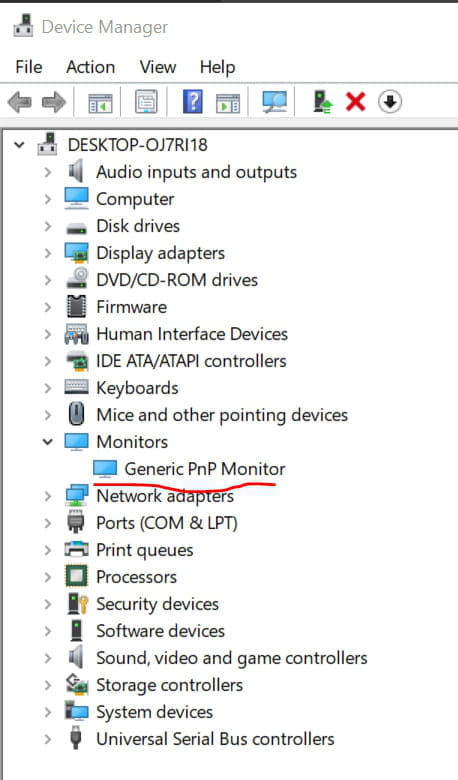Collapse the Monitors category
The height and width of the screenshot is (780, 458).
[x=48, y=442]
